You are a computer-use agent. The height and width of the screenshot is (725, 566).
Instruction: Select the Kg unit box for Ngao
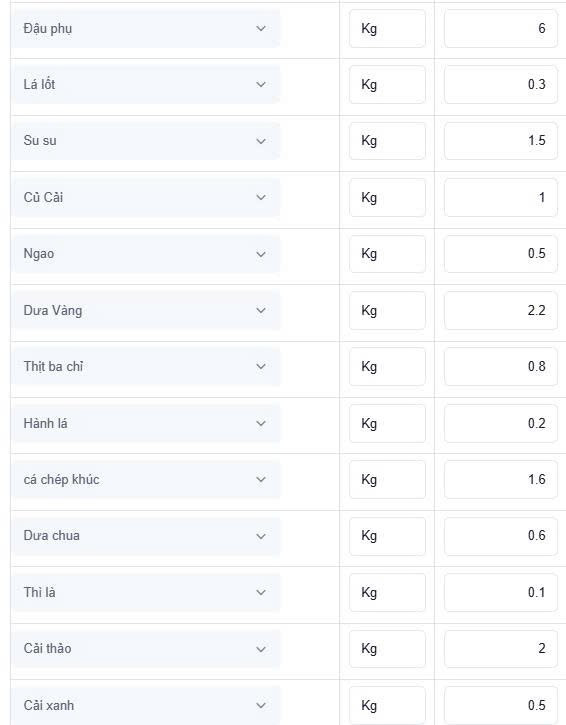click(x=388, y=254)
